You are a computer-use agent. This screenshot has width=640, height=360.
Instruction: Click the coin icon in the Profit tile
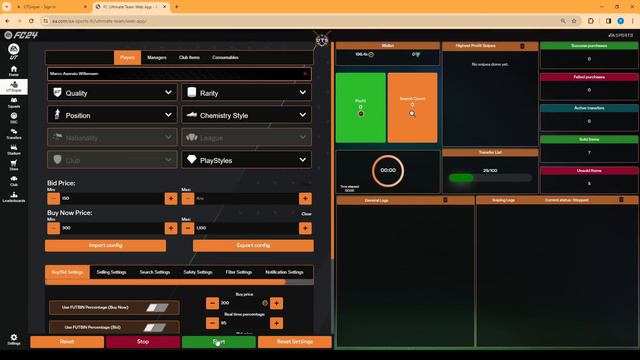(x=361, y=113)
